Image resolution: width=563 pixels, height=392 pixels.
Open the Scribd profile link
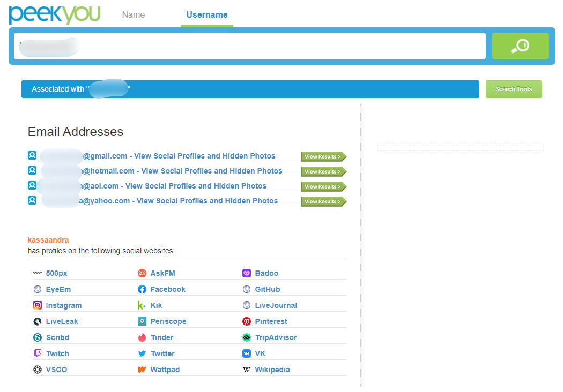[57, 337]
